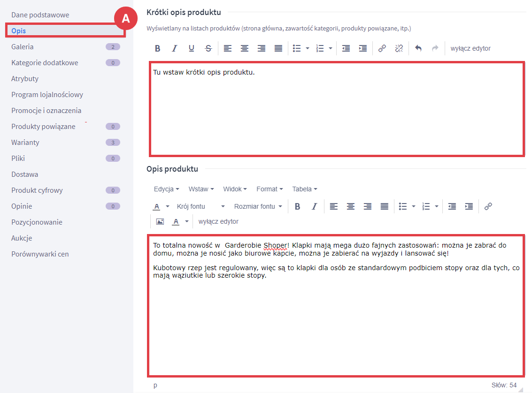
Task: Select the Opis sidebar item
Action: coord(65,31)
